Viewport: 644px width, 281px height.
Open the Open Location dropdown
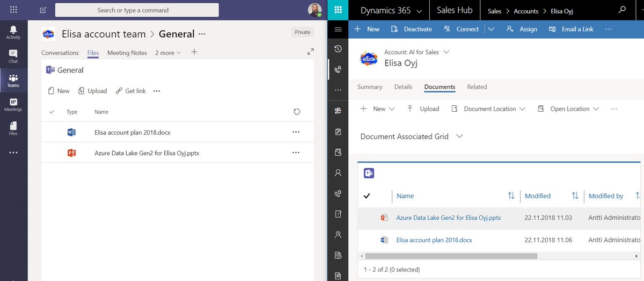point(595,109)
